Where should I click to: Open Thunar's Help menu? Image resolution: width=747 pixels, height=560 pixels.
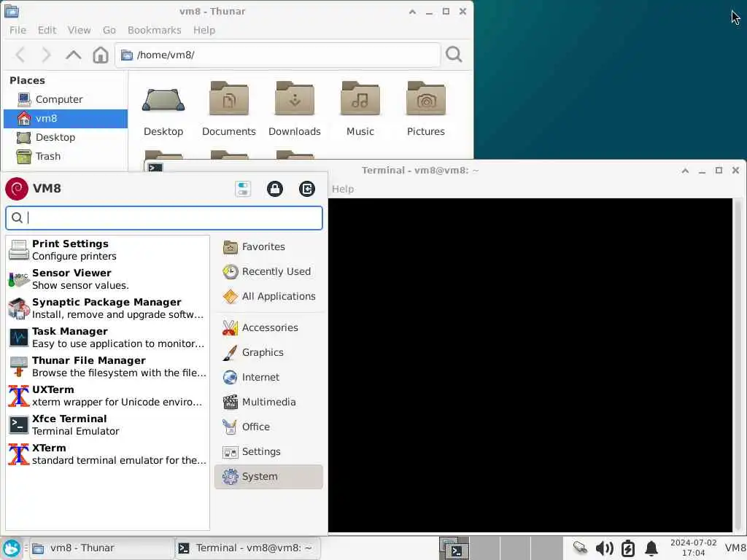tap(204, 30)
